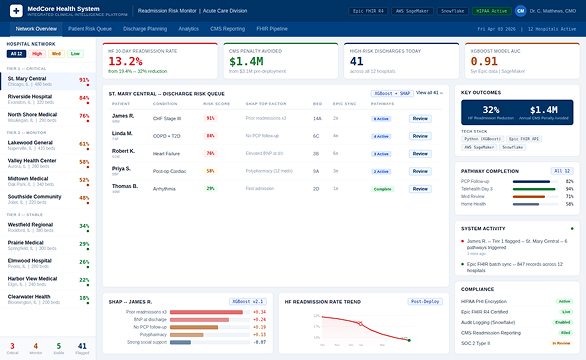Viewport: 586px width, 360px height.
Task: Open North Shore Medical entry
Action: [x=48, y=117]
